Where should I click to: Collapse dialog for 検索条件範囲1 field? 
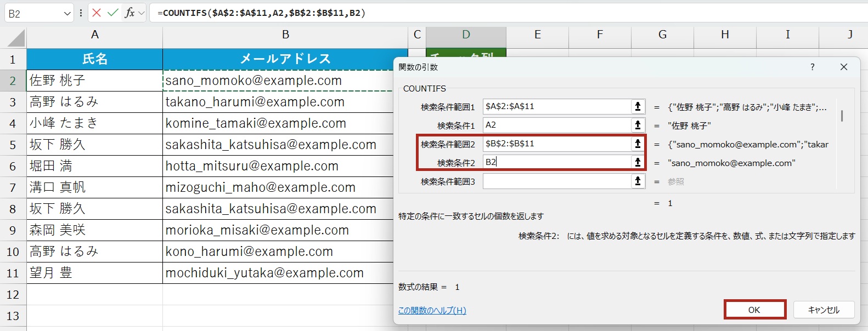[x=638, y=107]
